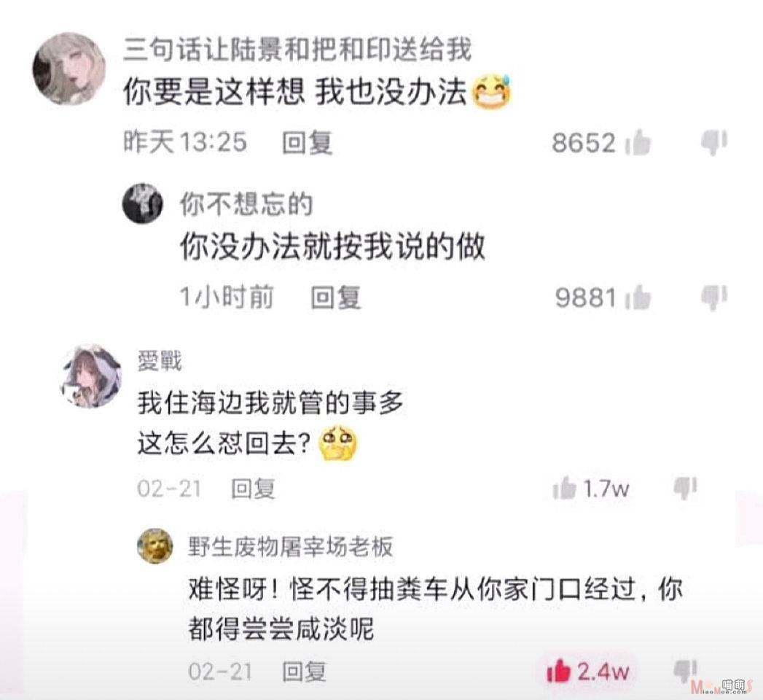Dislike the 你要是这样想 comment
763x700 pixels.
tap(714, 143)
